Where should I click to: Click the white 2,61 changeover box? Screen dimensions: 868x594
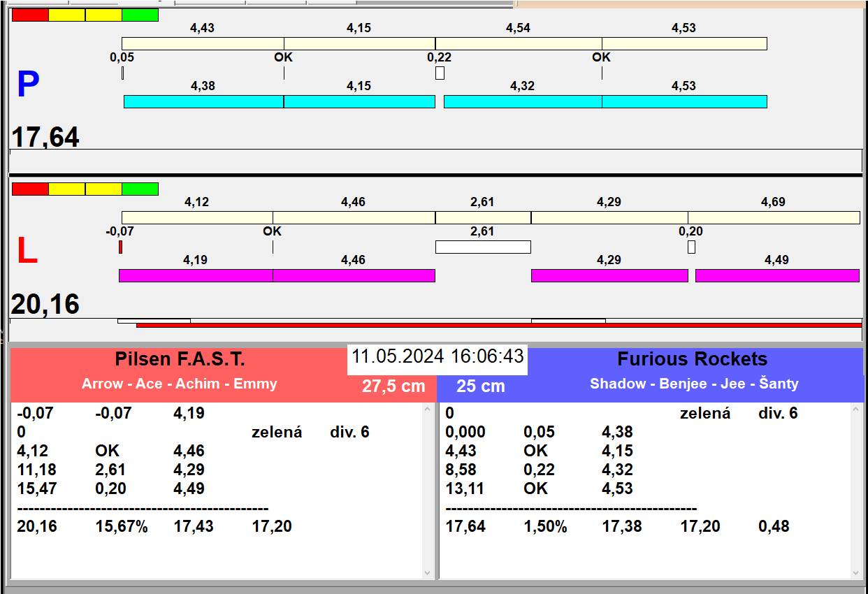pyautogui.click(x=483, y=247)
